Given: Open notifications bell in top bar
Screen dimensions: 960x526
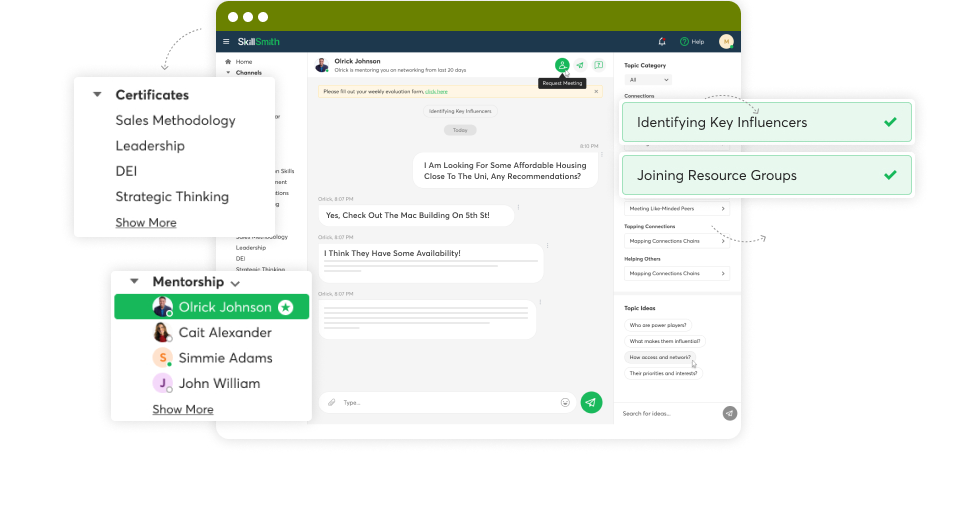Looking at the screenshot, I should (662, 42).
